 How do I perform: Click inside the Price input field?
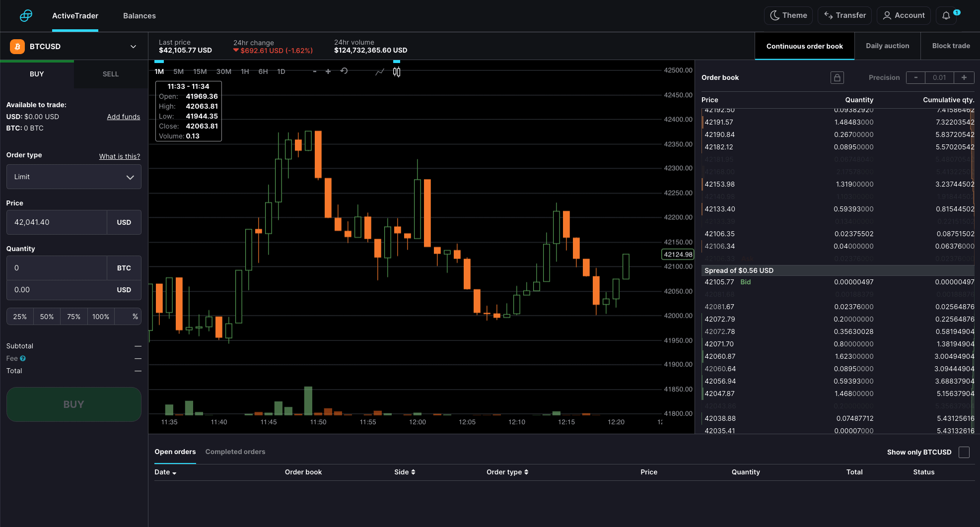click(56, 222)
